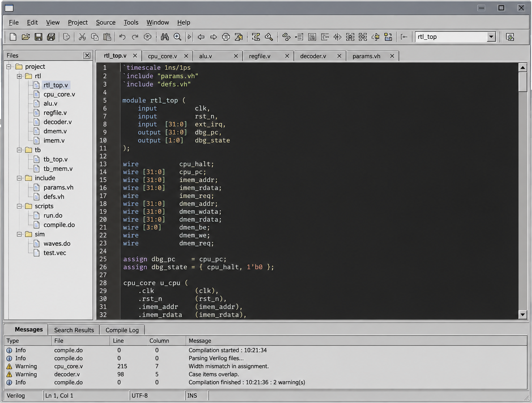Open the Project menu
The width and height of the screenshot is (532, 403).
77,22
